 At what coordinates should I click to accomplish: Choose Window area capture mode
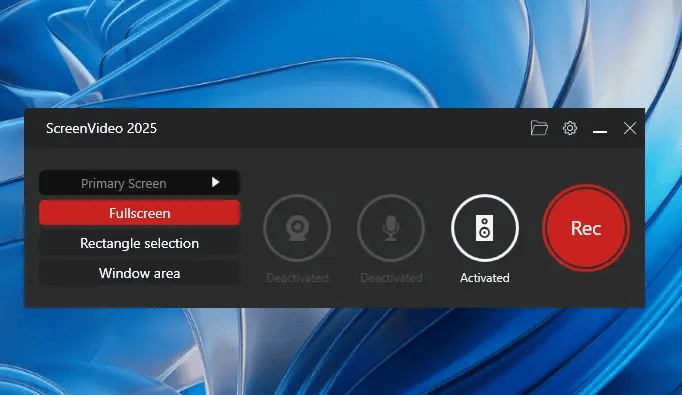click(139, 273)
